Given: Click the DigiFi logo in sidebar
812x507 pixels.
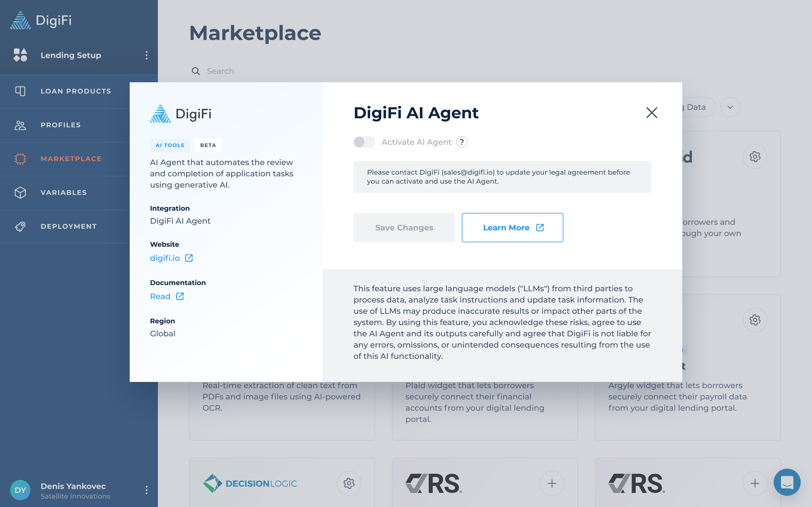Looking at the screenshot, I should coord(41,20).
